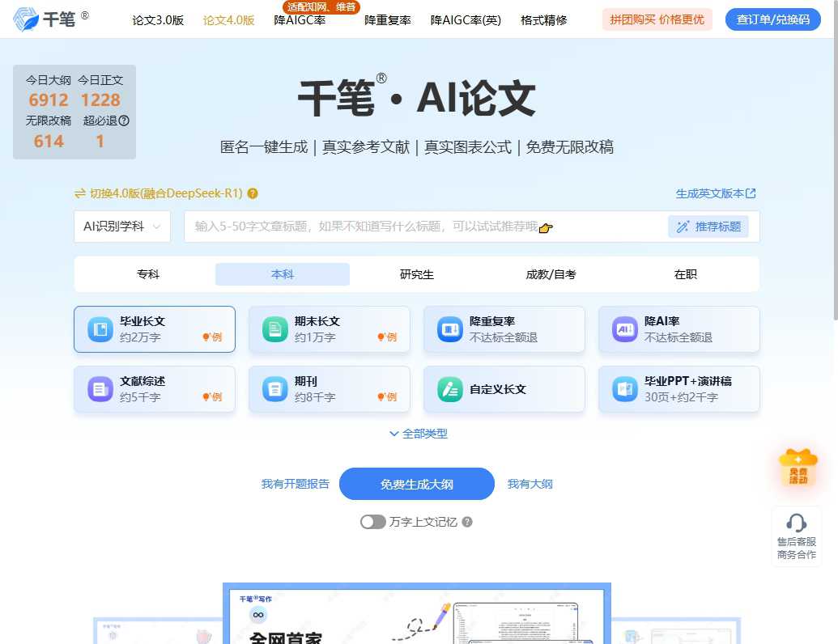Click the green 期末长文 icon

point(274,328)
